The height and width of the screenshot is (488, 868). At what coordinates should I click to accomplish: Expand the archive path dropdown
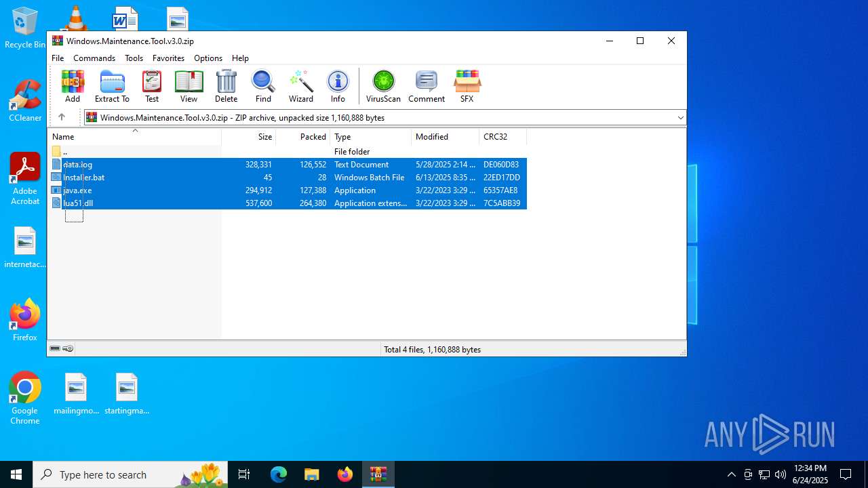coord(680,118)
